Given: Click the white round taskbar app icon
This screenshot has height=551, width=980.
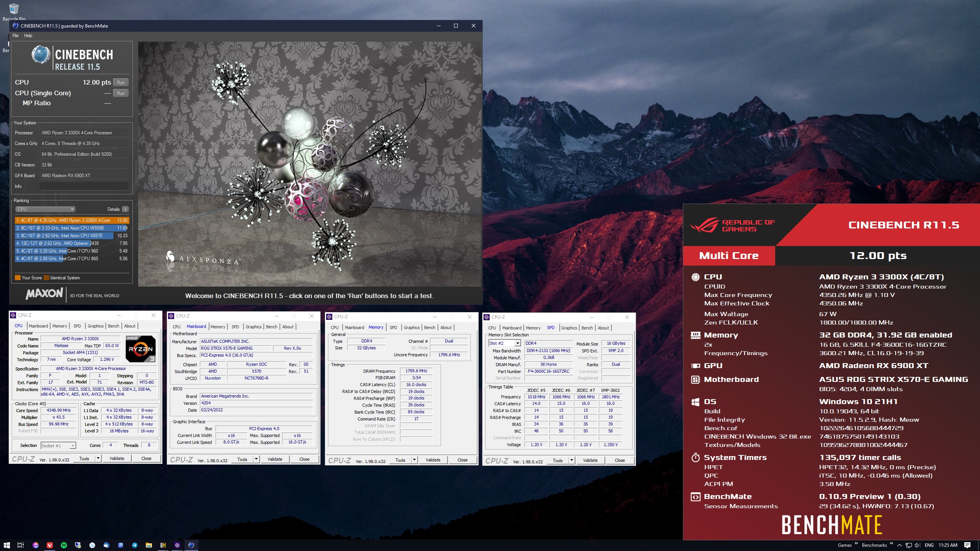Looking at the screenshot, I should pyautogui.click(x=92, y=545).
